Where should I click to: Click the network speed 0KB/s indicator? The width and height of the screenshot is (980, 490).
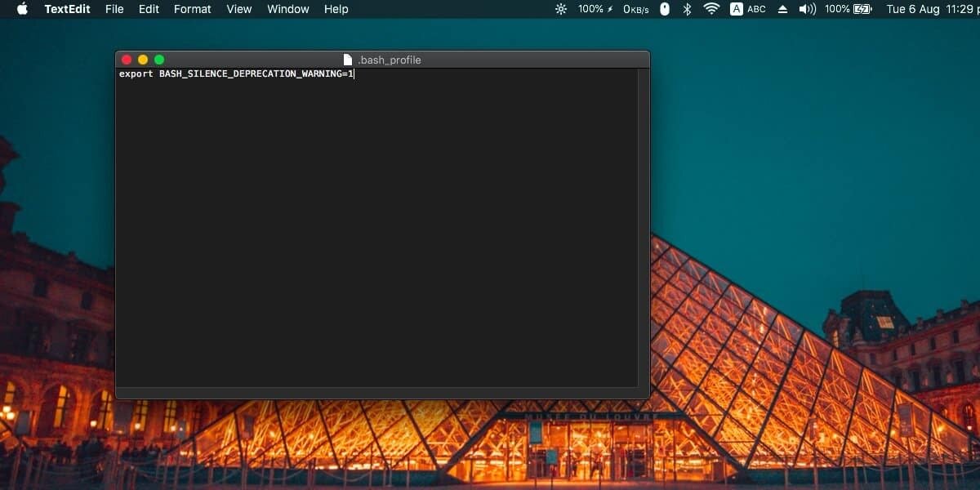point(636,9)
